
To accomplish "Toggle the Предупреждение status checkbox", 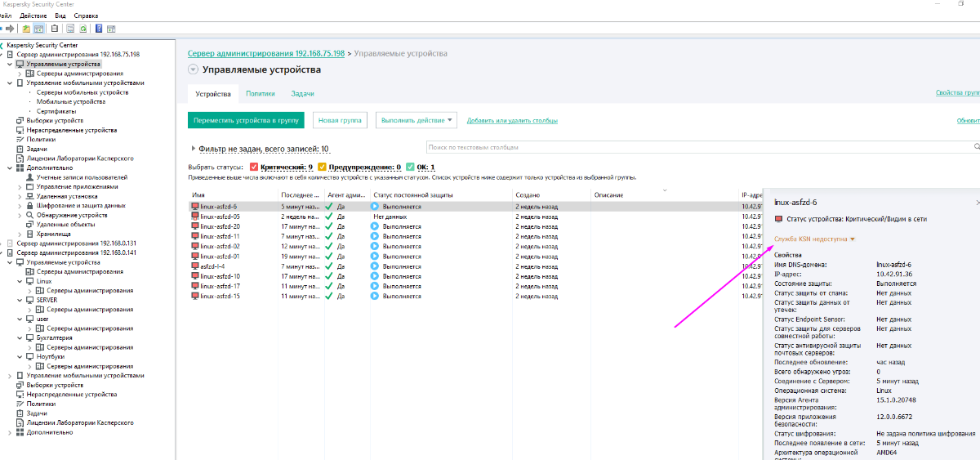I will click(x=323, y=167).
